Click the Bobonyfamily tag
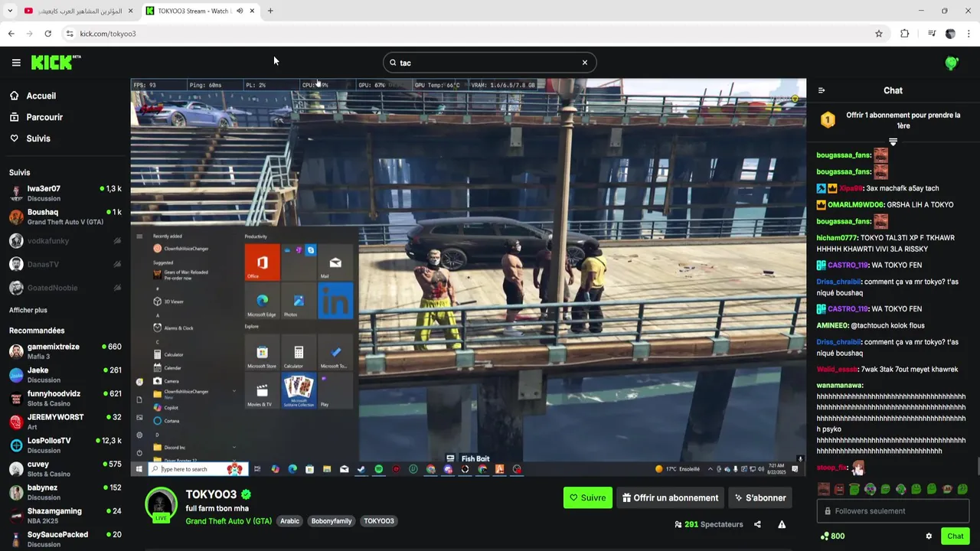 [x=332, y=521]
